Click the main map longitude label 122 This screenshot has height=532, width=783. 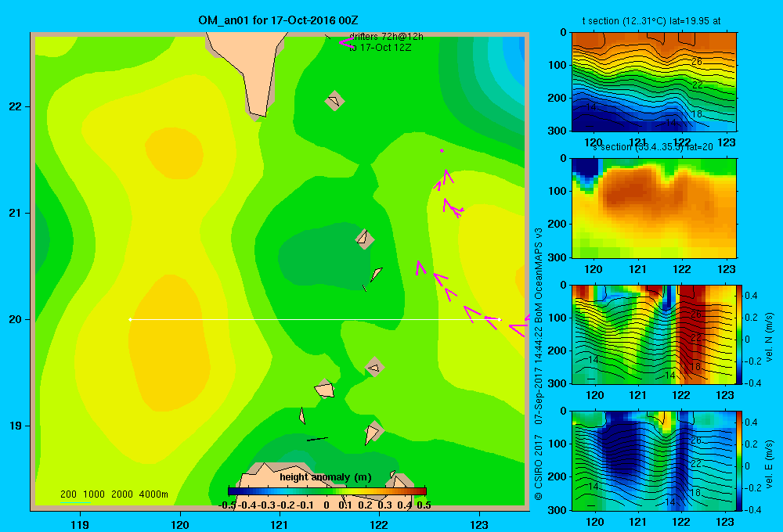[379, 524]
